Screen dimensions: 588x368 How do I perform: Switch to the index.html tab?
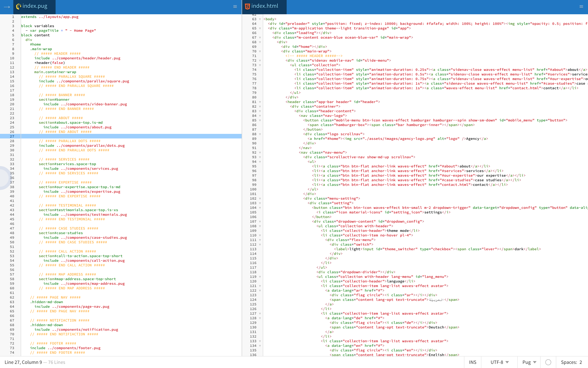pyautogui.click(x=264, y=7)
